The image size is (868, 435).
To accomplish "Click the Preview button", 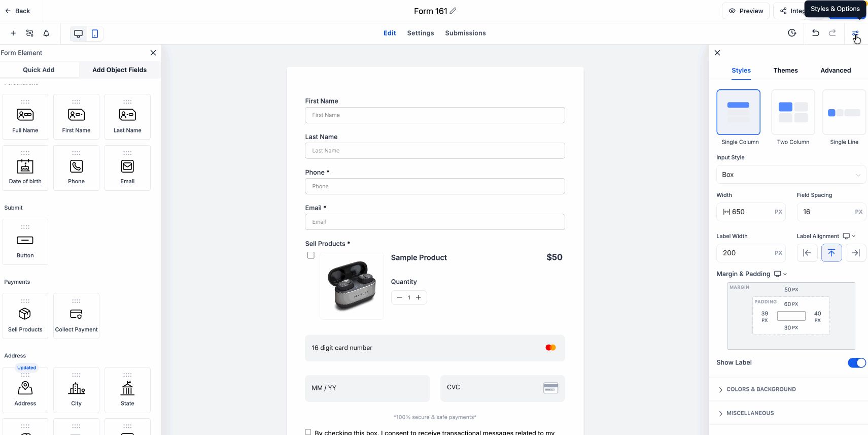I will pos(746,11).
